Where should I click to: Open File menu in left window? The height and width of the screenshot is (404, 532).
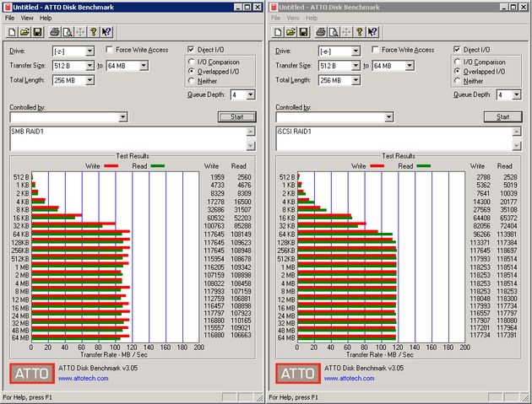(9, 18)
